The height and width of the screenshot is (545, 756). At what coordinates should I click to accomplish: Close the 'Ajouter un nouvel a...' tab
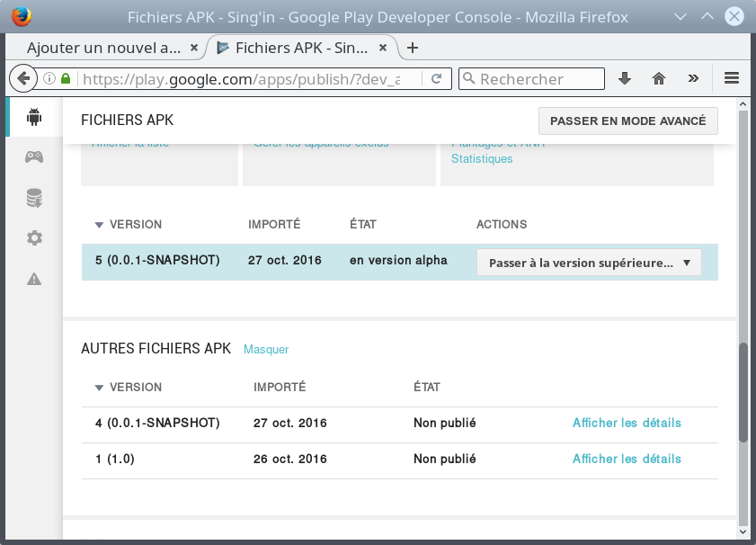[x=194, y=48]
